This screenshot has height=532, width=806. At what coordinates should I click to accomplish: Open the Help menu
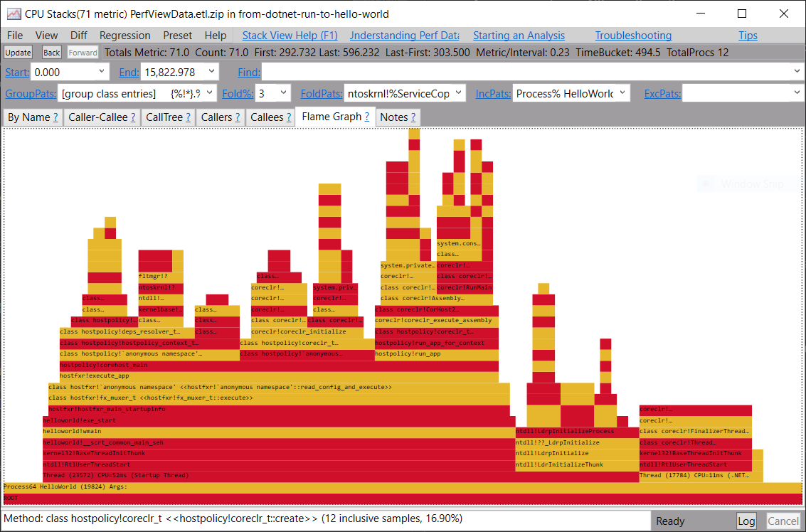216,36
